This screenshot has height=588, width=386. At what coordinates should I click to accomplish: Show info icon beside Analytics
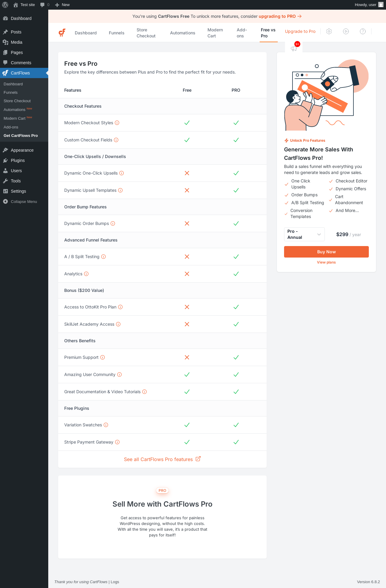pos(86,274)
